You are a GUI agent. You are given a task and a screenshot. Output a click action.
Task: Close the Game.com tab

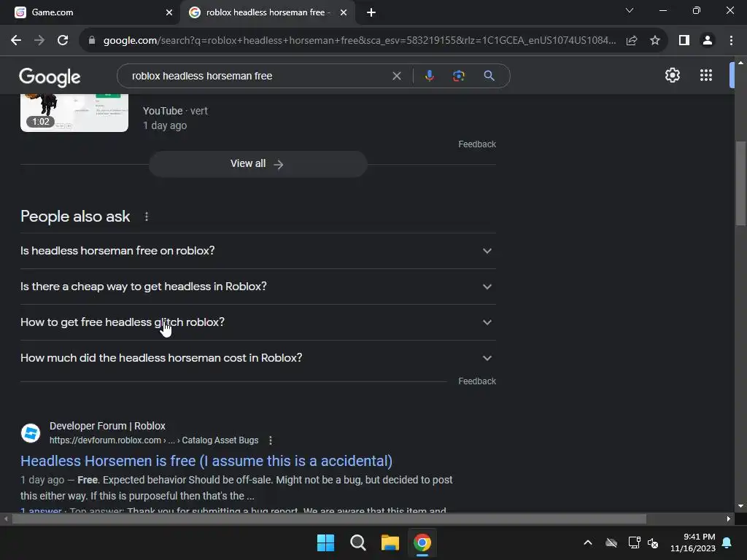(x=169, y=12)
